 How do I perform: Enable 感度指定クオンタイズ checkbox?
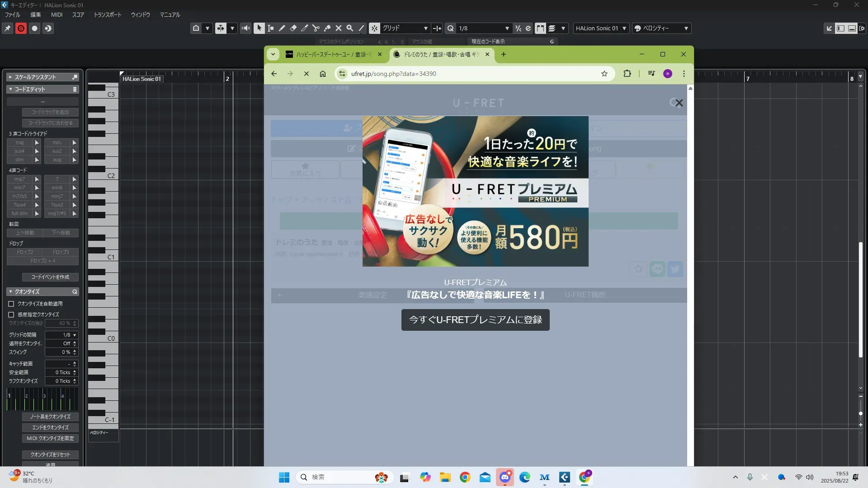click(x=11, y=314)
